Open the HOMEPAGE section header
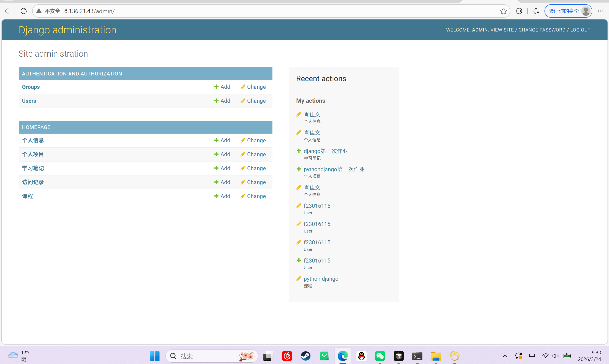This screenshot has height=364, width=609. tap(36, 127)
